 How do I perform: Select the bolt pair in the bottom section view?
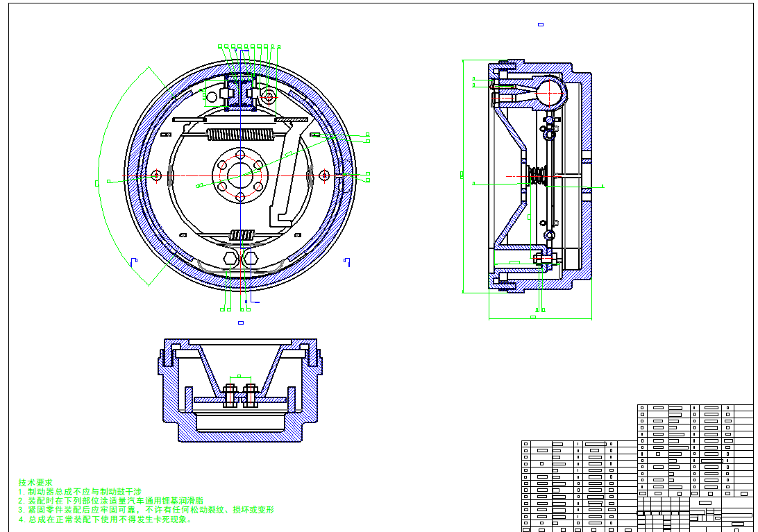(x=240, y=397)
